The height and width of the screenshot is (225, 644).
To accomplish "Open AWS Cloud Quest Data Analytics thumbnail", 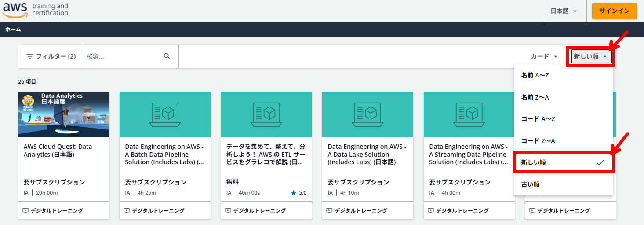I will [x=64, y=114].
